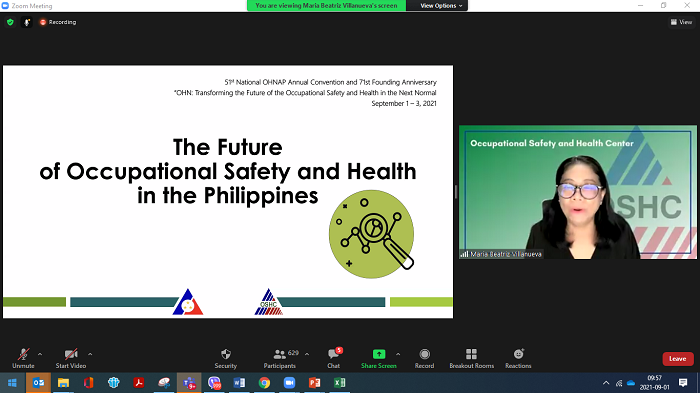Viewport: 700px width, 393px height.
Task: Start Video in the Zoom toolbar
Action: 71,358
